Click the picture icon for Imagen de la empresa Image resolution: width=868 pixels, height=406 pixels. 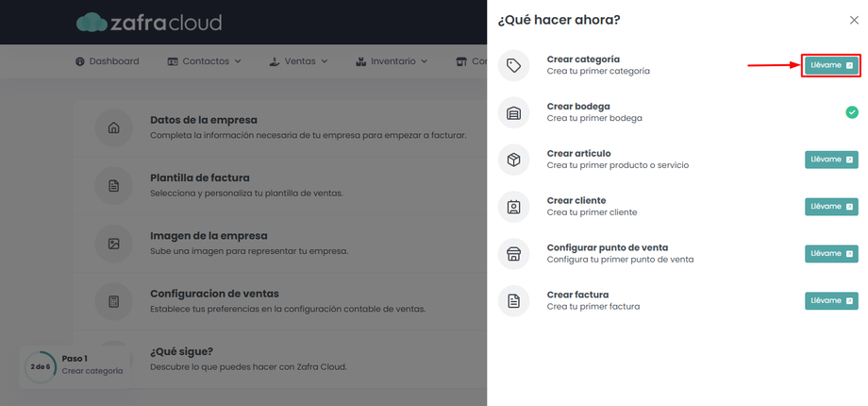click(113, 244)
